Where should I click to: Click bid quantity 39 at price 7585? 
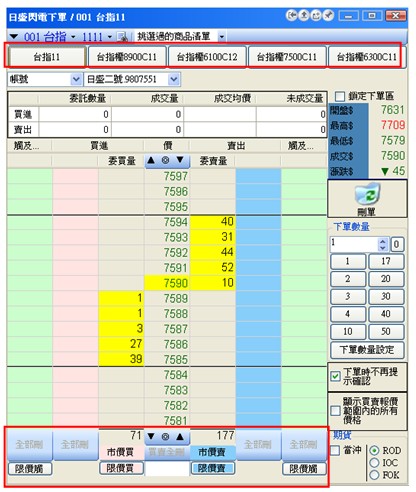click(121, 359)
